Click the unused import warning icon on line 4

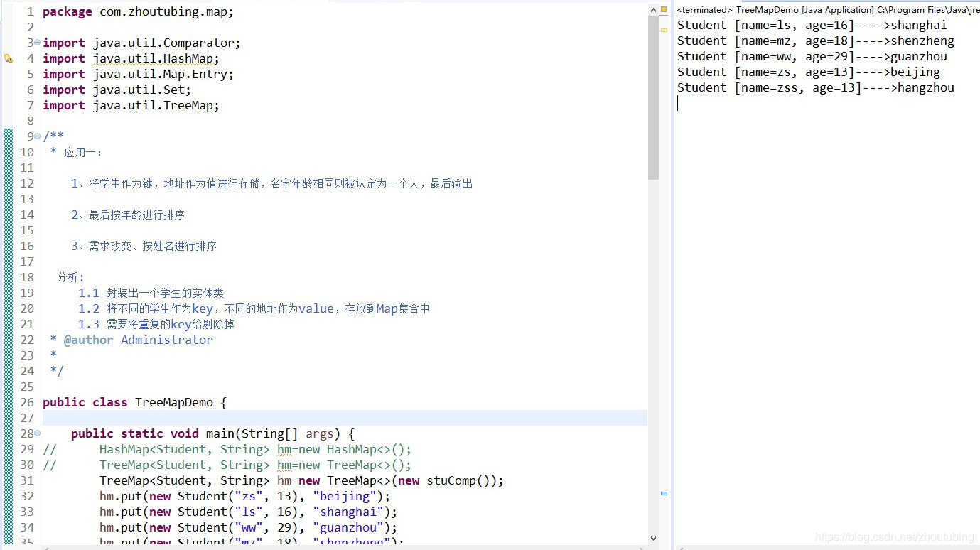[x=9, y=59]
